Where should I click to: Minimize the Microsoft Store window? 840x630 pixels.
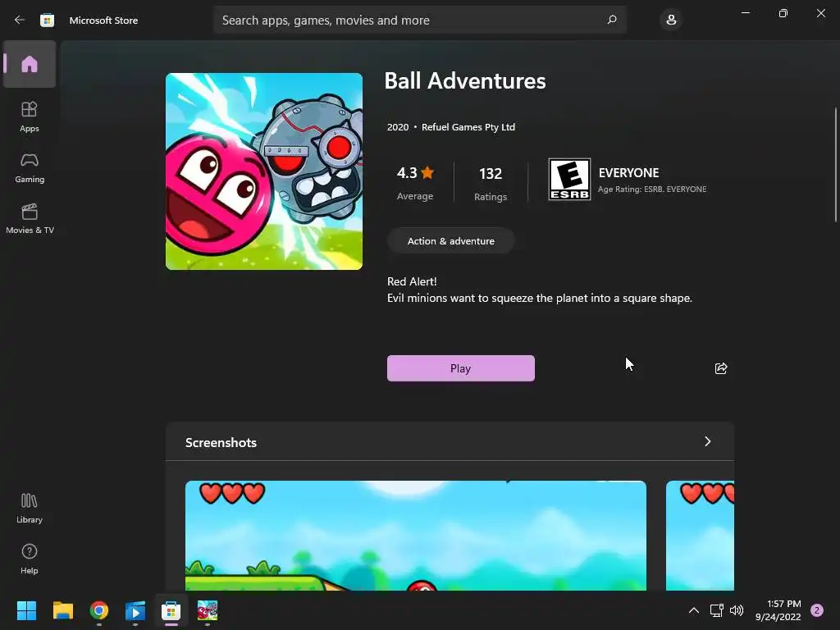(745, 13)
